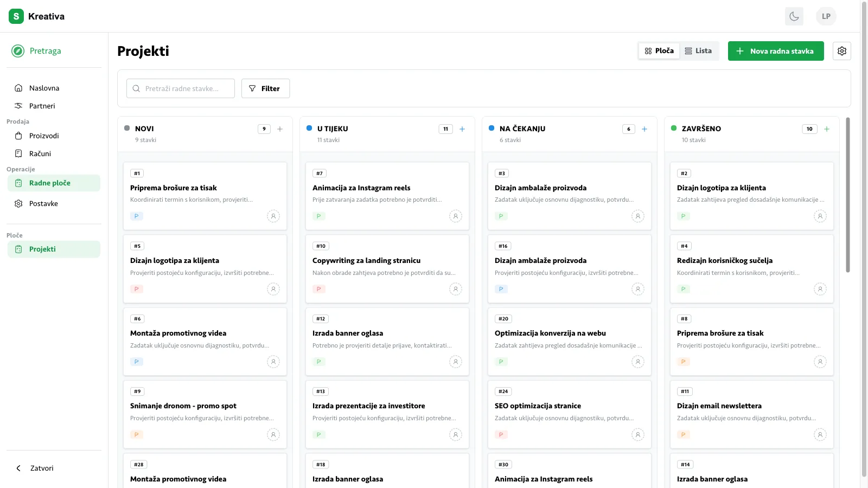This screenshot has width=868, height=488.
Task: Assign user on card #1 Priprema brošure
Action: (273, 216)
